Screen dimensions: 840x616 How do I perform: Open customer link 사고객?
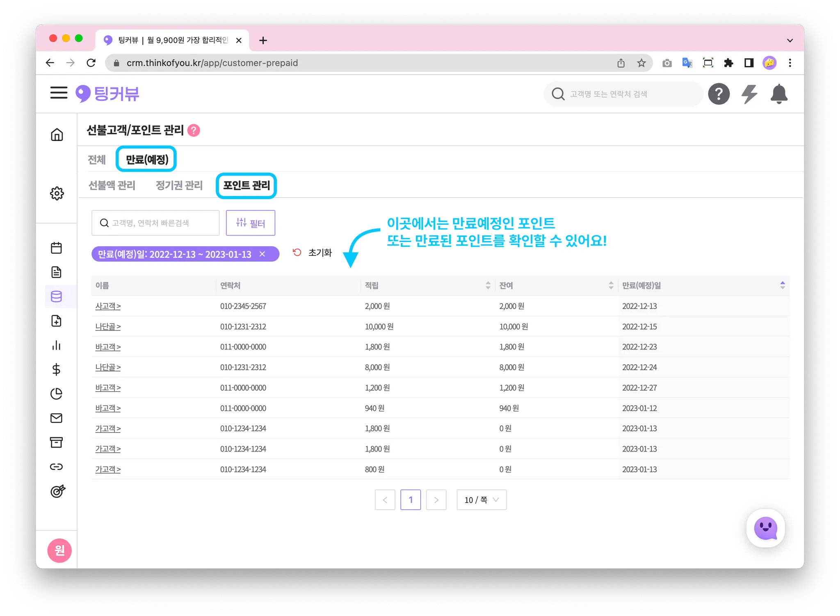(x=108, y=306)
